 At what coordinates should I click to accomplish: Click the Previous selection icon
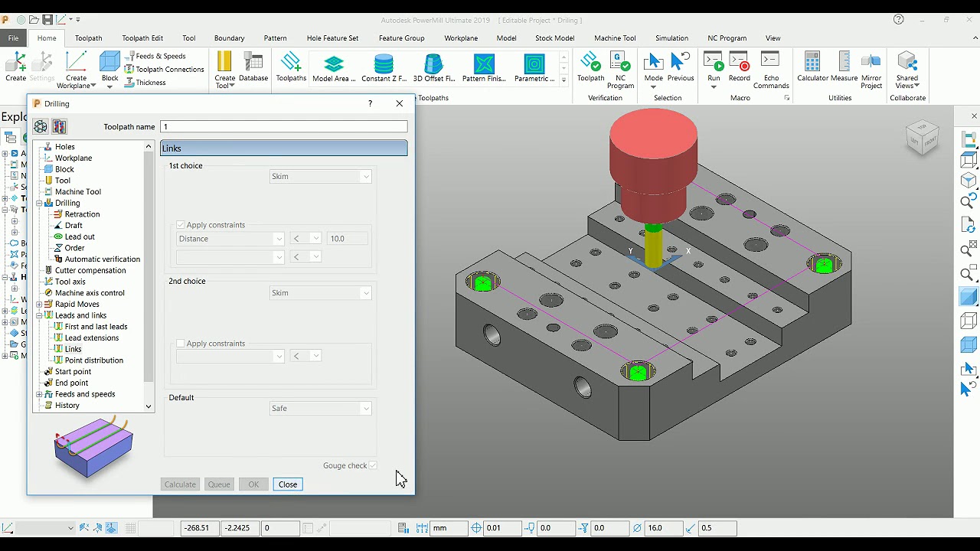(x=681, y=67)
